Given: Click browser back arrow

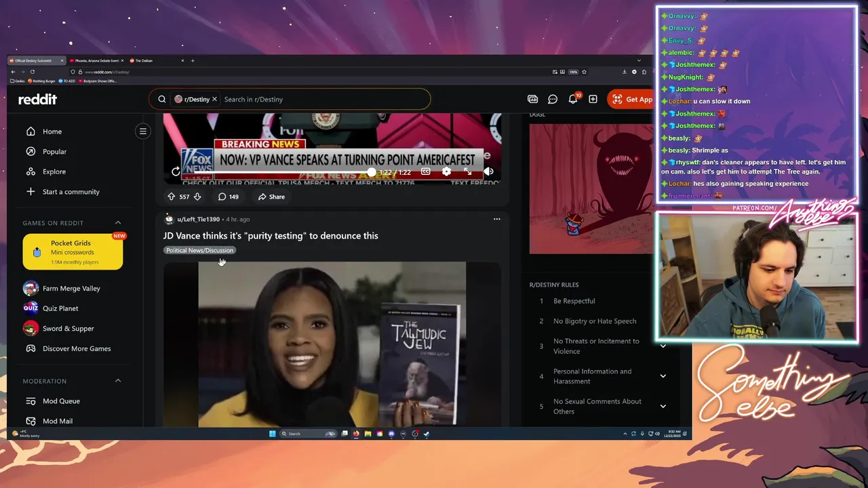Looking at the screenshot, I should coord(13,72).
